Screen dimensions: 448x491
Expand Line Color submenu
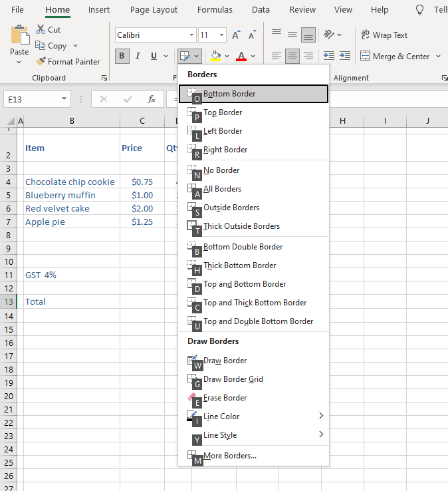click(321, 416)
